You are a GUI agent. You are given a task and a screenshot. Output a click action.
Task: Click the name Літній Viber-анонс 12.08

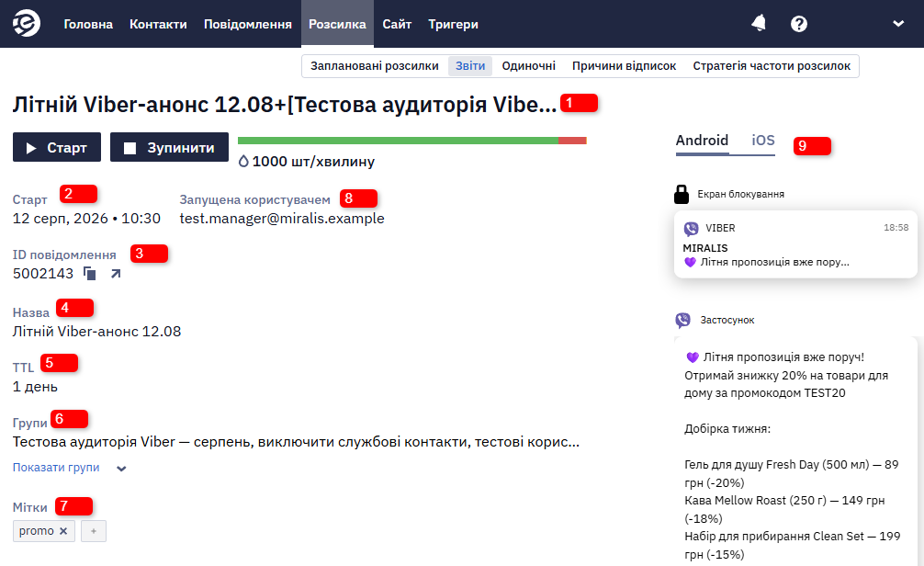96,332
